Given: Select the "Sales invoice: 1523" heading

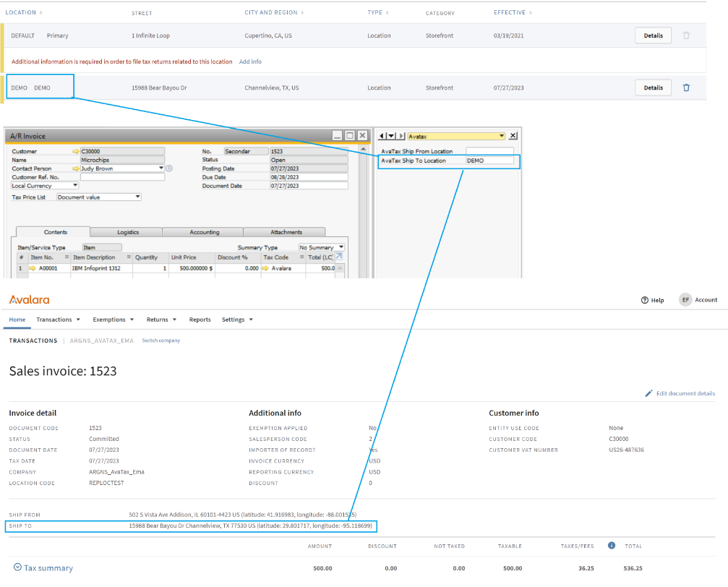Looking at the screenshot, I should 63,371.
